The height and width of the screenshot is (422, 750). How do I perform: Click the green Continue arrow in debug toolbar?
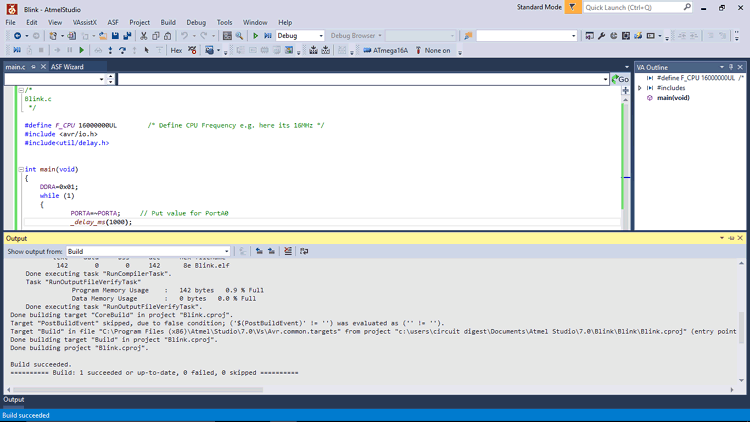pos(82,50)
